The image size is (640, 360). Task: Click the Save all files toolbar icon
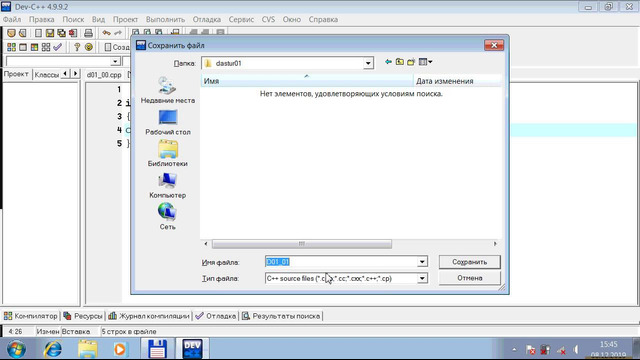click(61, 33)
